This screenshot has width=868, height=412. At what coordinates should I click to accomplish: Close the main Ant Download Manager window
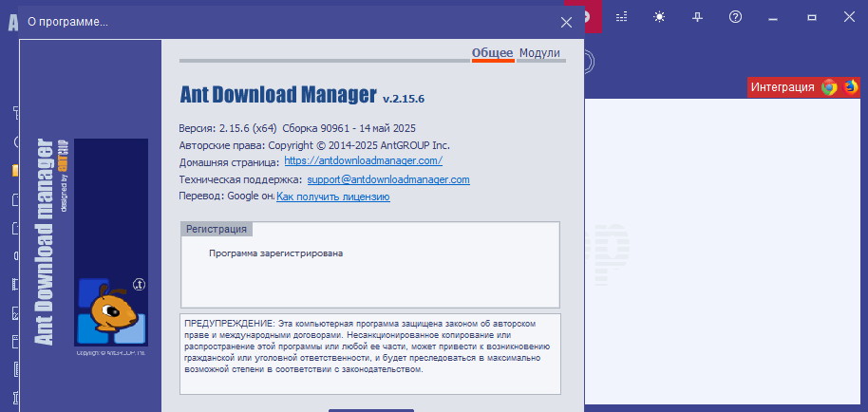(849, 17)
